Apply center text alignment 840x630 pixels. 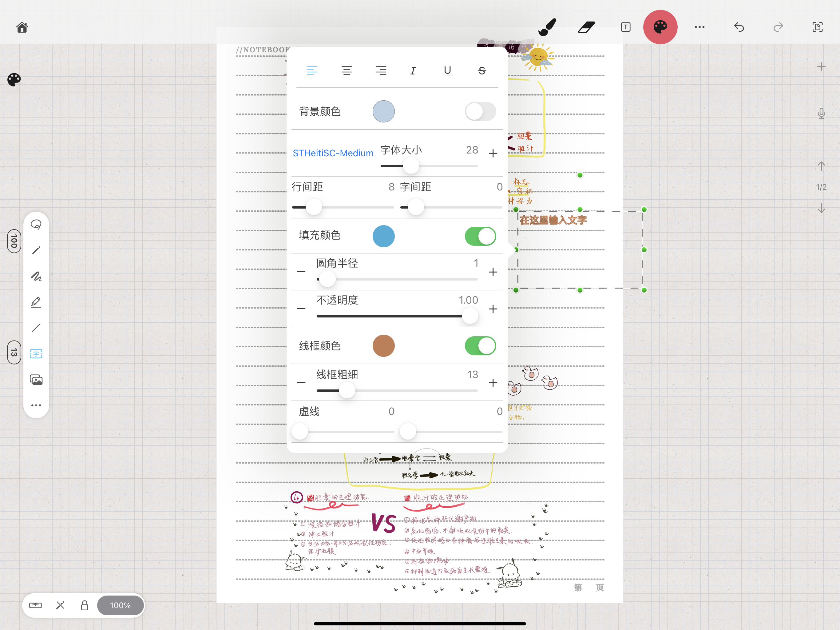coord(346,71)
